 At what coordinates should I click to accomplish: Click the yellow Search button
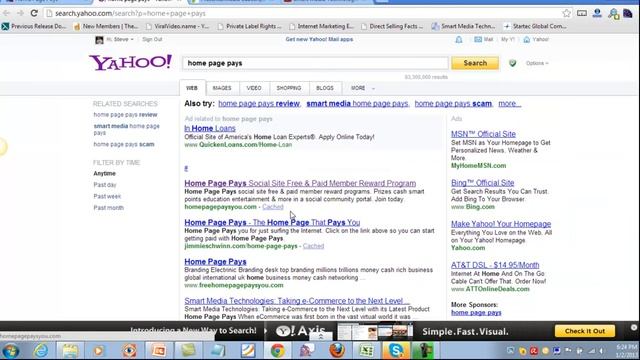point(475,63)
